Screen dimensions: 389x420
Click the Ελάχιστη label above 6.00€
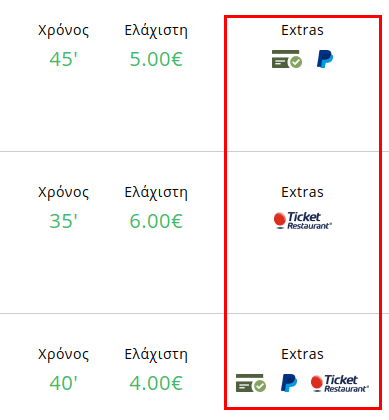tap(156, 193)
